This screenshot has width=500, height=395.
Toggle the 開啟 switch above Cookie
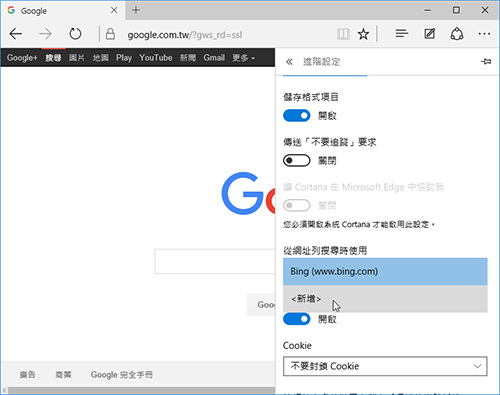(296, 319)
